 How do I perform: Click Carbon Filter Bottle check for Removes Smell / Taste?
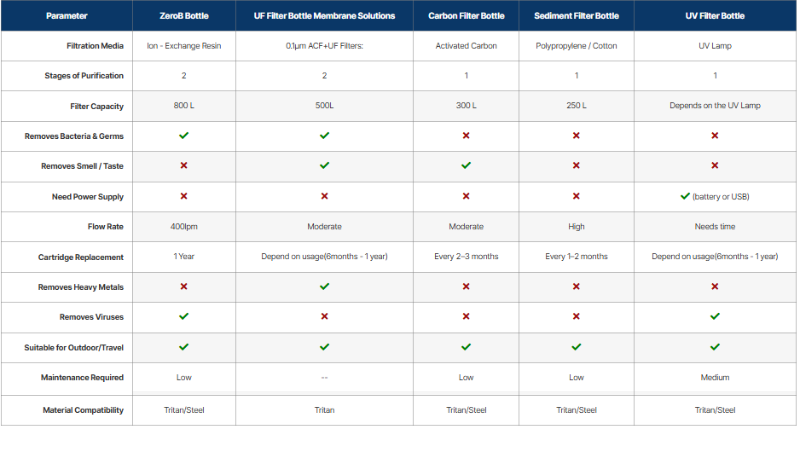coord(466,165)
